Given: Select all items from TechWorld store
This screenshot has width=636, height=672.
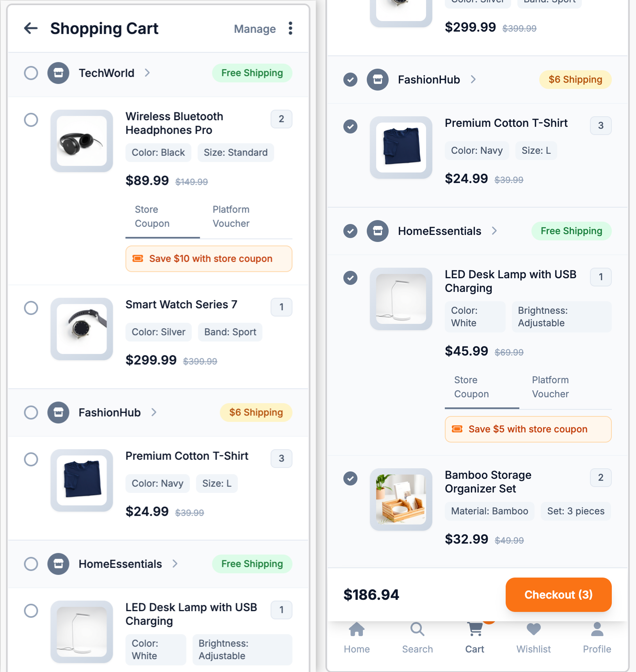Looking at the screenshot, I should tap(31, 73).
